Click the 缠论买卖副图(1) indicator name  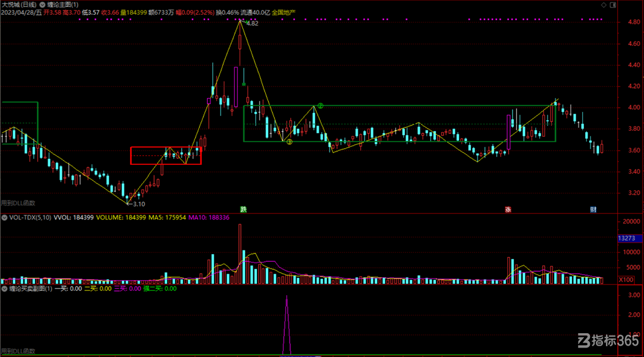point(31,289)
